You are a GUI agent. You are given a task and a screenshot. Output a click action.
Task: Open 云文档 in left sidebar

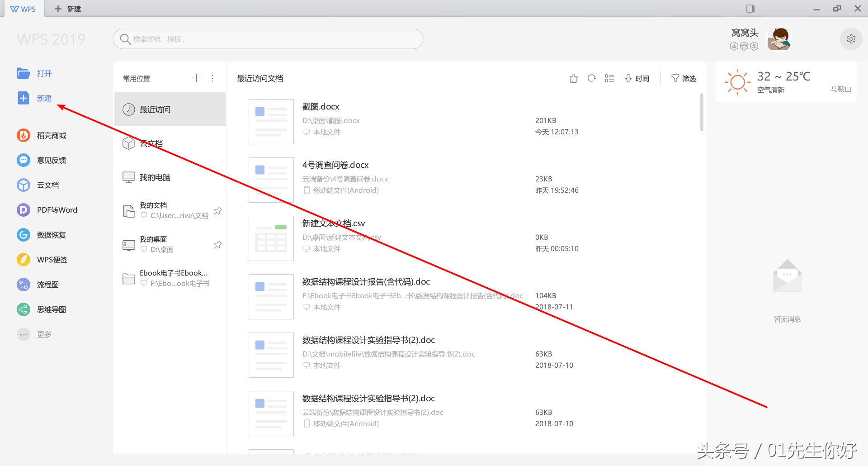point(38,185)
